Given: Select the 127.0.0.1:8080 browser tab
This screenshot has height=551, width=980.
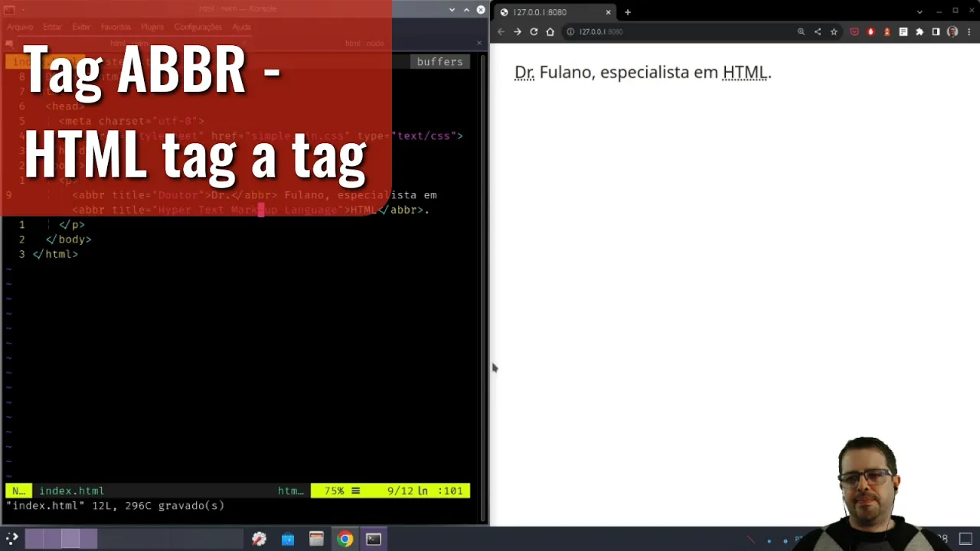Looking at the screenshot, I should click(555, 12).
